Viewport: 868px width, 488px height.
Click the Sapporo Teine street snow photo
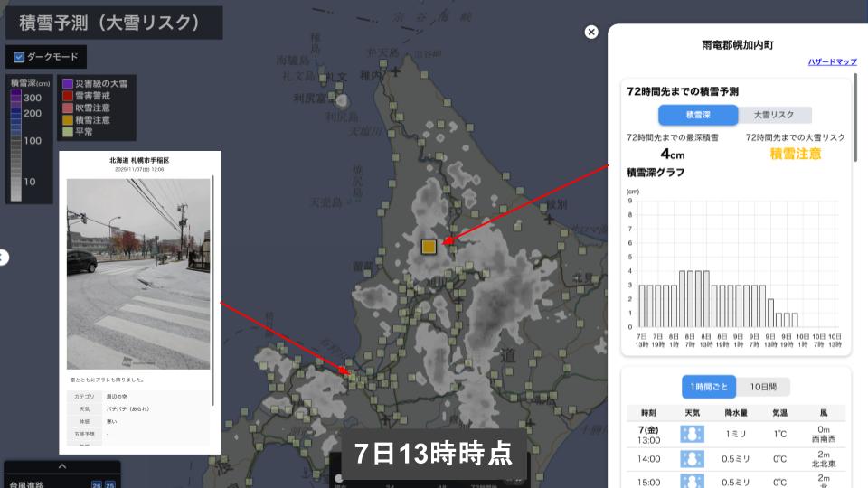coord(138,274)
